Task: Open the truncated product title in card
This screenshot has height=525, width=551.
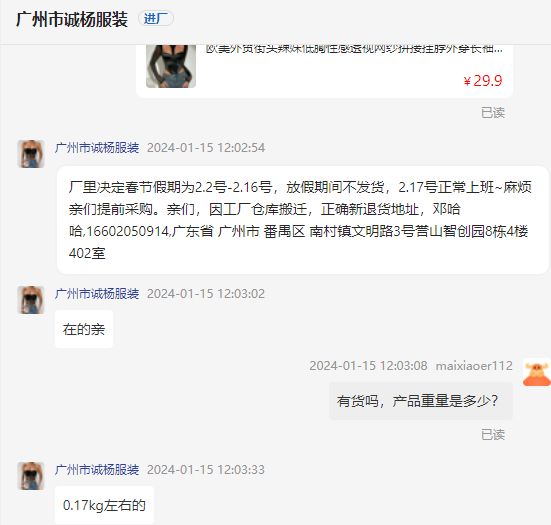Action: point(354,49)
